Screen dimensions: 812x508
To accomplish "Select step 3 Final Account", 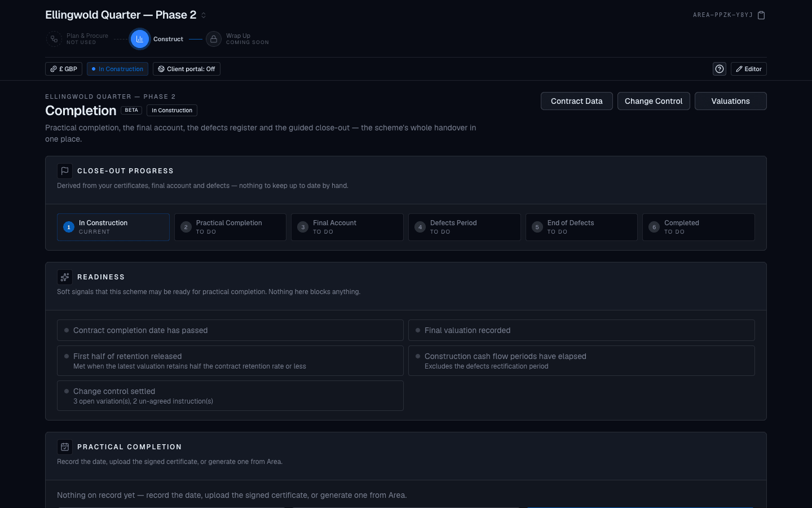I will 347,227.
